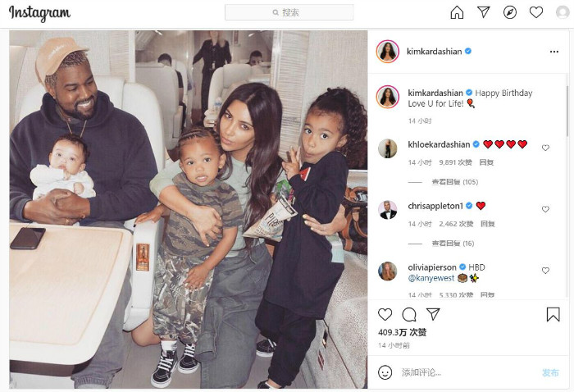Open the emoji picker smiley icon
574x392 pixels.
point(385,372)
